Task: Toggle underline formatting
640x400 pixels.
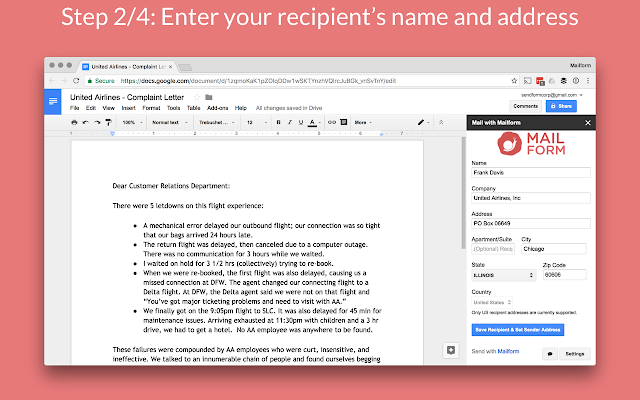Action: tap(301, 122)
